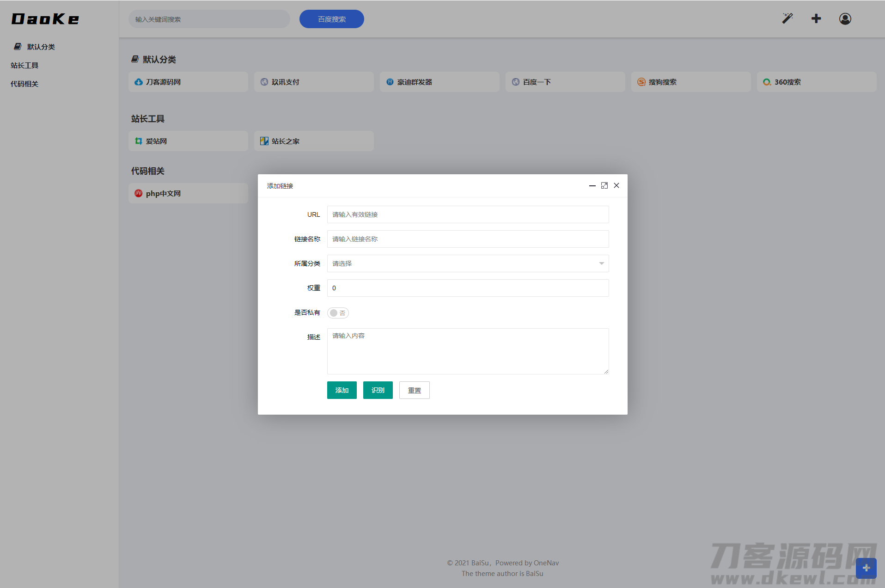Click the green 添加 button
This screenshot has height=588, width=885.
pos(342,390)
